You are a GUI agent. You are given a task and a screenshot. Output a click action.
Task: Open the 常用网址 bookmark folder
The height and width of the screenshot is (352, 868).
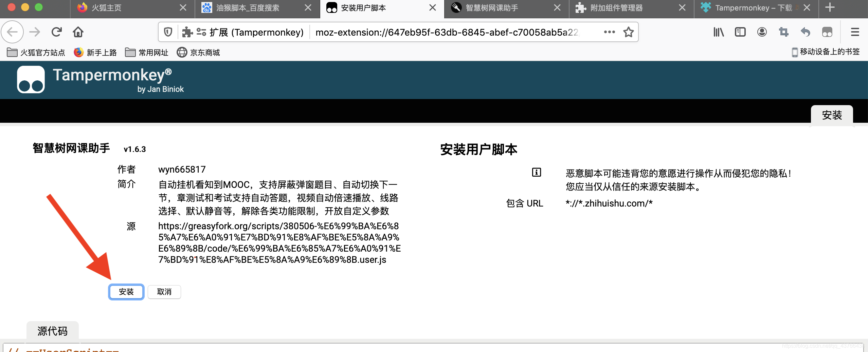click(x=147, y=53)
